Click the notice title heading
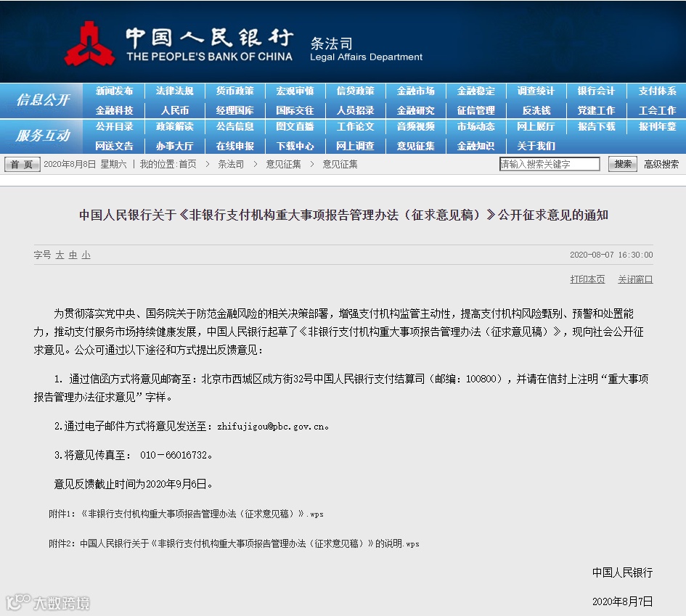The width and height of the screenshot is (686, 616). point(343,215)
